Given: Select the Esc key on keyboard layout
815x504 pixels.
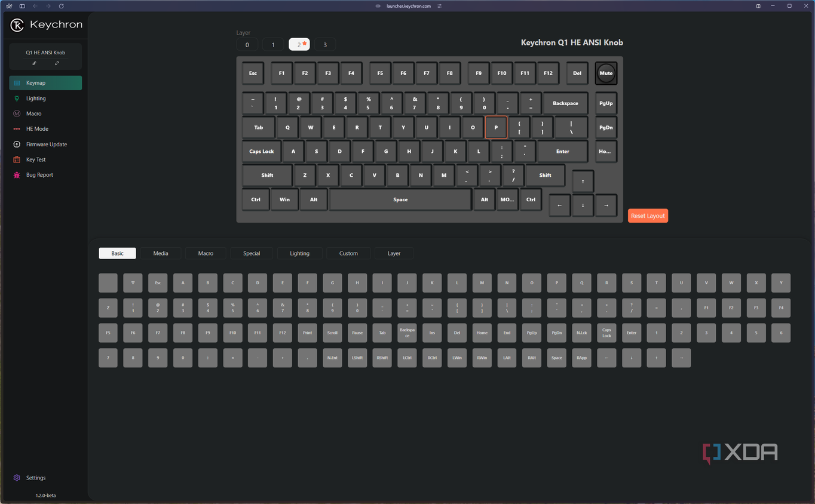Looking at the screenshot, I should 253,73.
